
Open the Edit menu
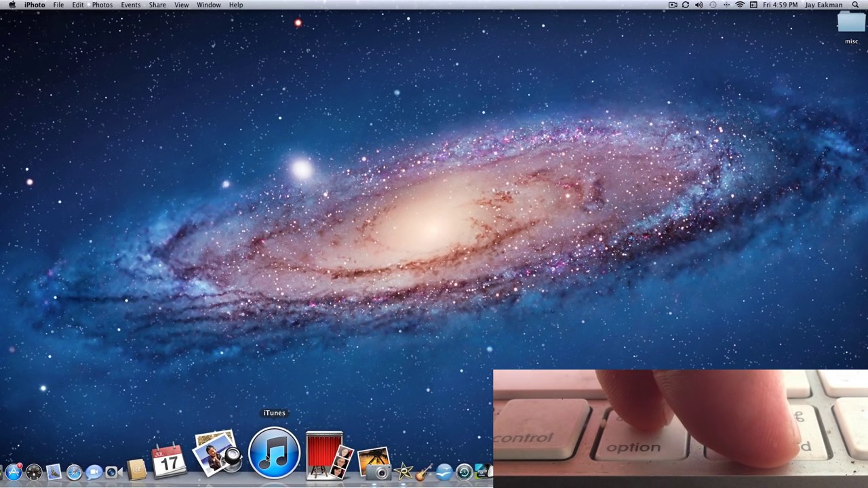[x=78, y=5]
